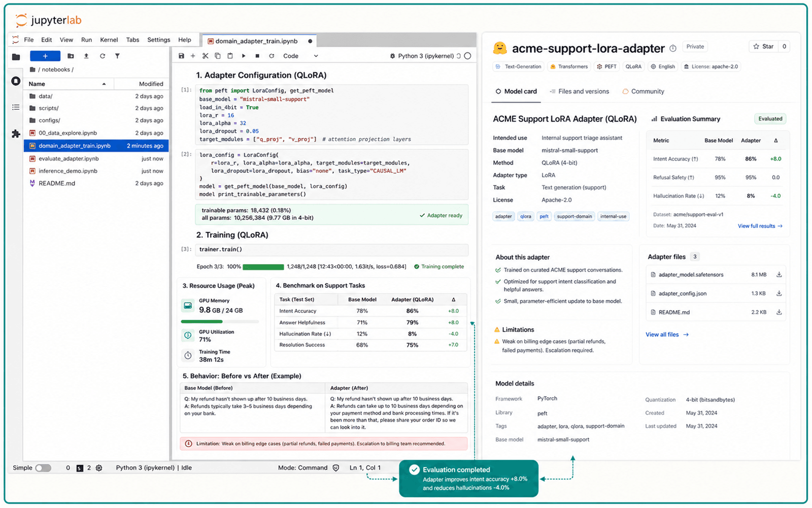Open the Settings menu
812x508 pixels.
point(159,40)
